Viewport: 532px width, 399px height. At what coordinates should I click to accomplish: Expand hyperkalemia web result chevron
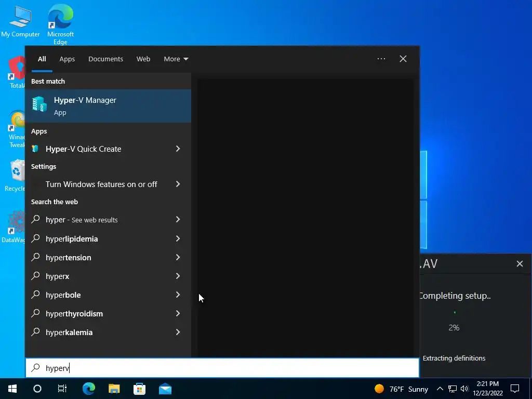coord(178,332)
